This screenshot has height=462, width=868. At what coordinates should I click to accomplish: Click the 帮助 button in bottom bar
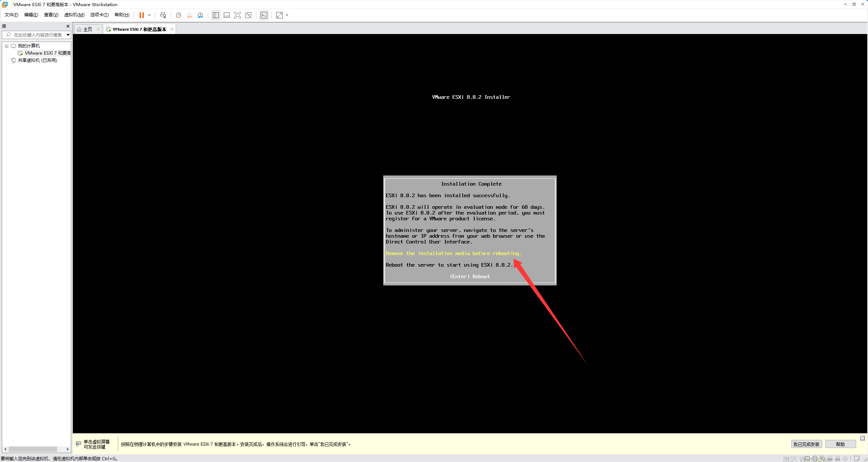tap(840, 444)
